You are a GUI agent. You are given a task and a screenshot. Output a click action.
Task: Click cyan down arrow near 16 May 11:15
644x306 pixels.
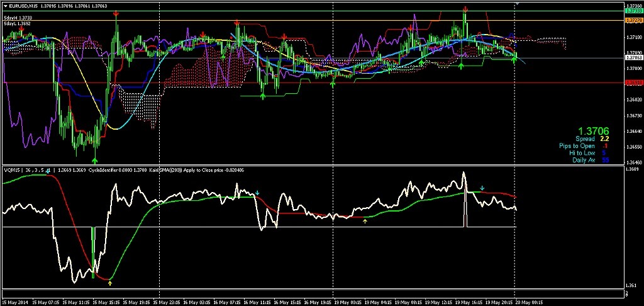[x=257, y=193]
